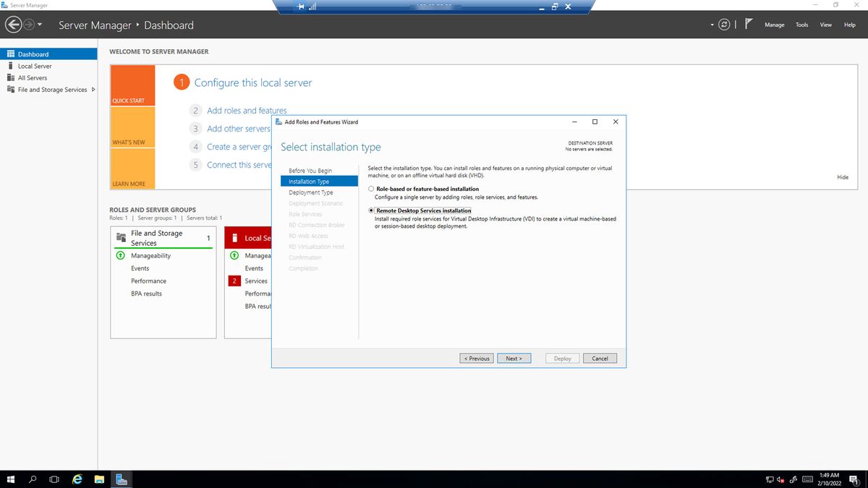
Task: Open the View menu
Action: click(x=825, y=25)
